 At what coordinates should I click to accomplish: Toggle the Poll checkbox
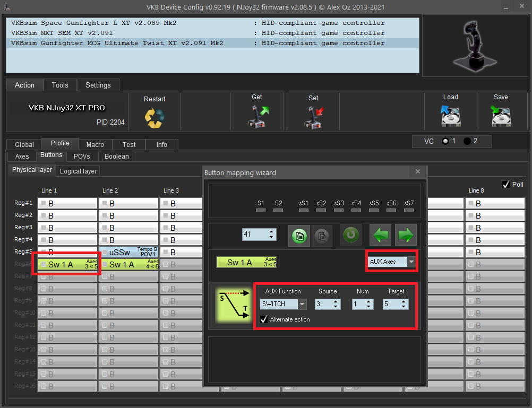pyautogui.click(x=506, y=185)
